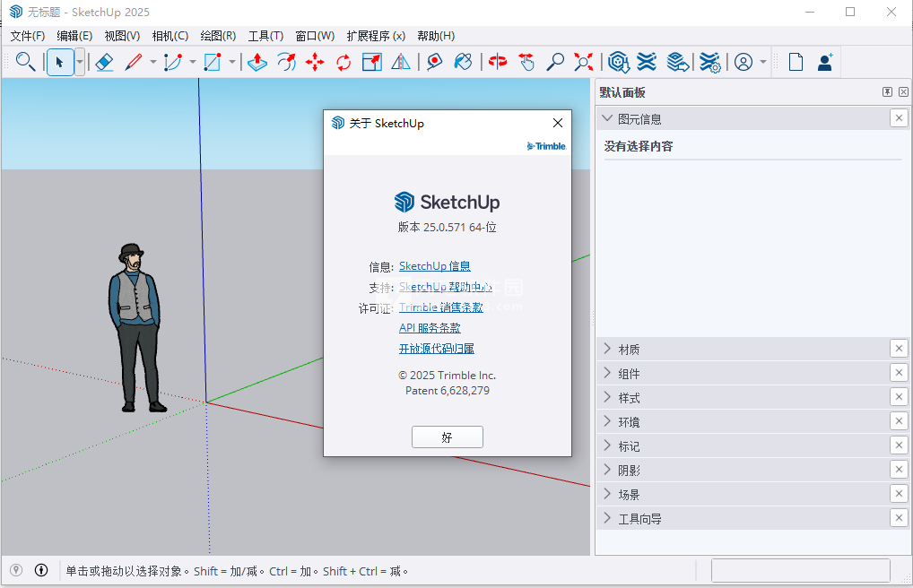The image size is (913, 588).
Task: Open the 工具(T) menu
Action: click(265, 36)
